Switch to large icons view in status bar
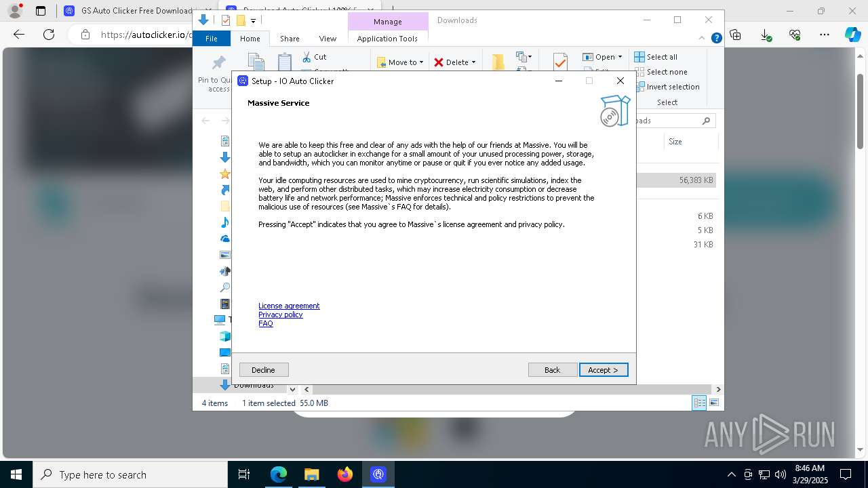 713,403
